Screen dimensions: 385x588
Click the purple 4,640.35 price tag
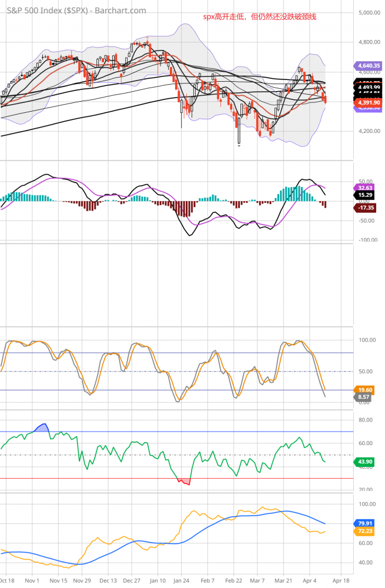click(367, 66)
